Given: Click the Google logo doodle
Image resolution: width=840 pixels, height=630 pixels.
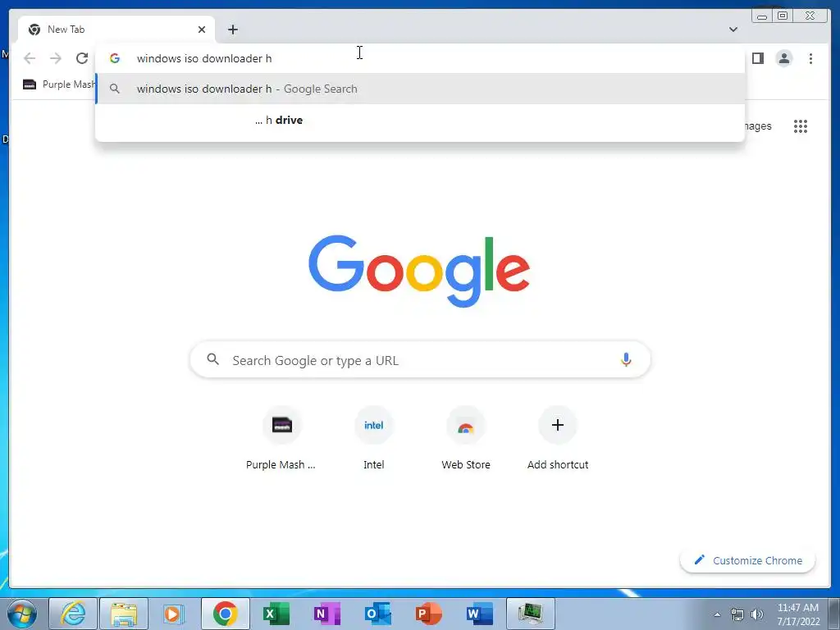Looking at the screenshot, I should click(419, 271).
